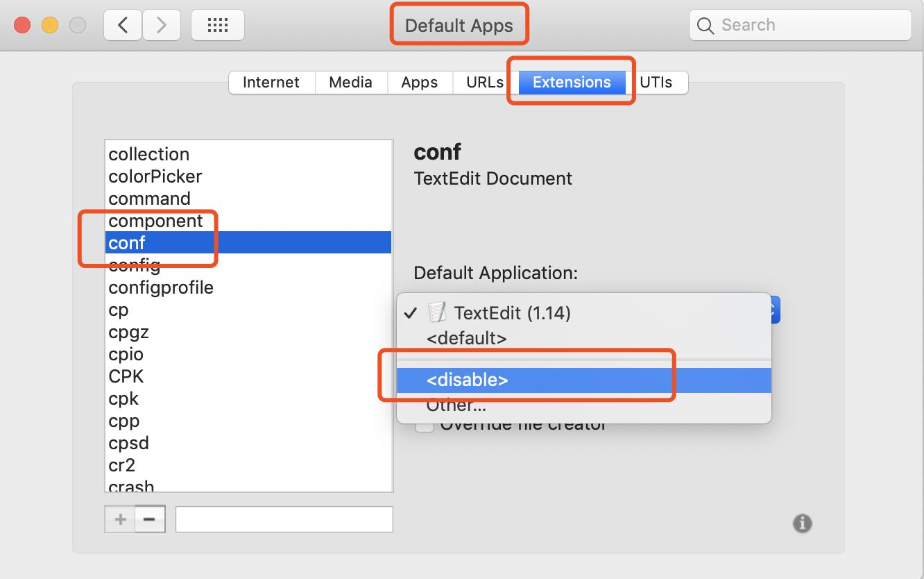Select config in extension list
The height and width of the screenshot is (579, 924).
coord(248,265)
